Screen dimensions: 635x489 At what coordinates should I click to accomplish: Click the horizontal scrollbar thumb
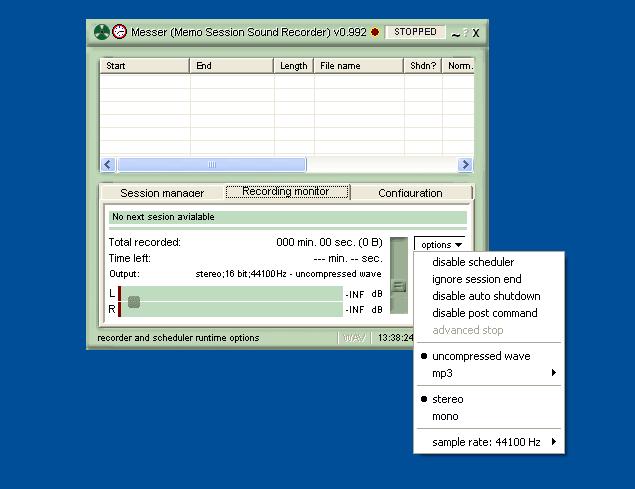[211, 164]
